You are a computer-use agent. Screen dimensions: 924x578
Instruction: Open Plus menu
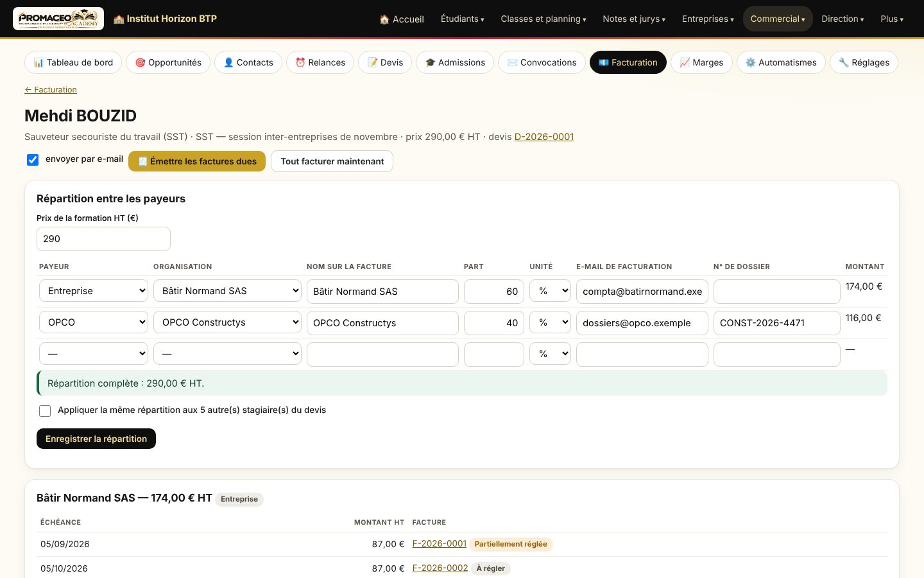click(892, 19)
